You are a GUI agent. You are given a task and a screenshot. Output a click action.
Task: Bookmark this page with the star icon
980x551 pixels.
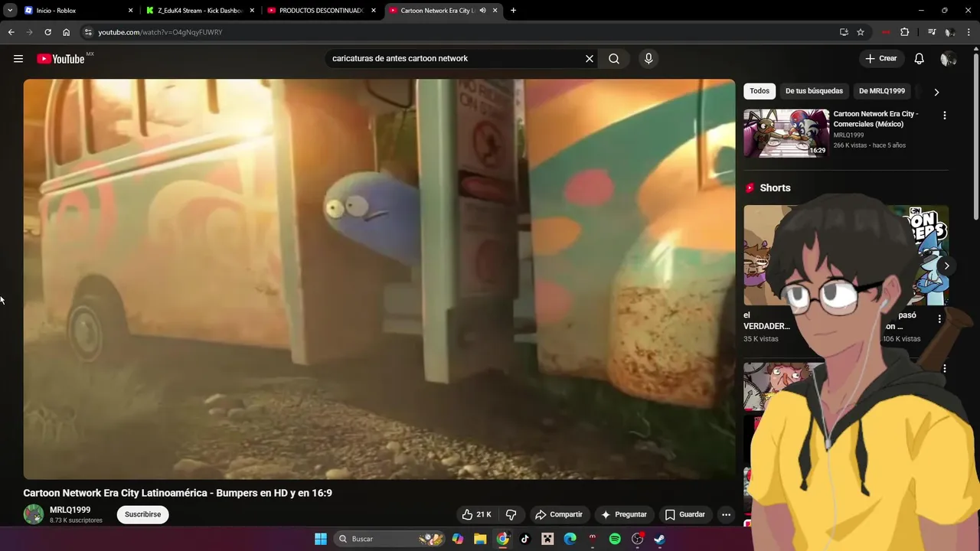861,32
